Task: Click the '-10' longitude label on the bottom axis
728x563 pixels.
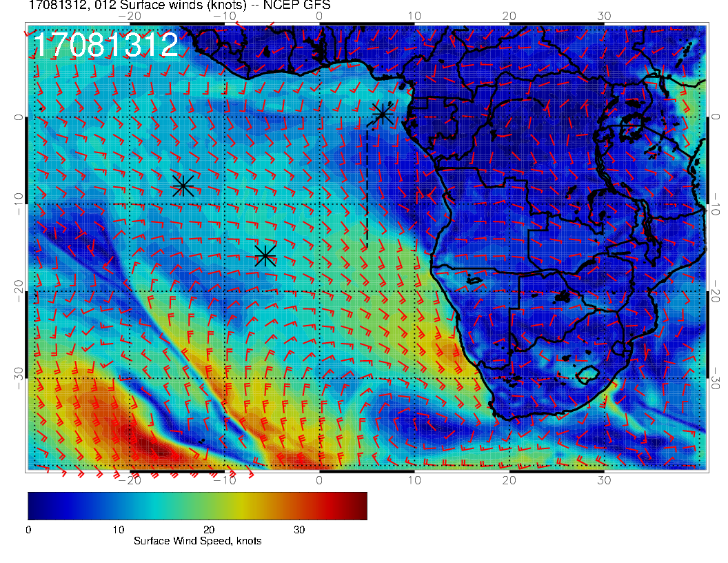Action: pos(225,480)
